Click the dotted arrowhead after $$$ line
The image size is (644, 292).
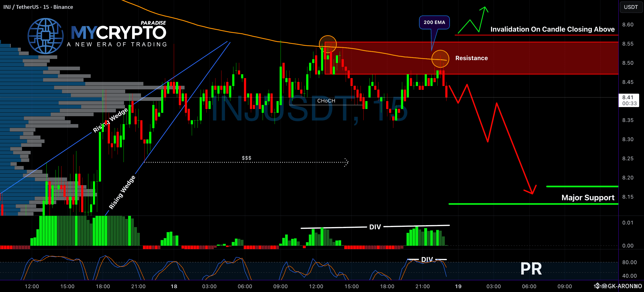pos(346,162)
